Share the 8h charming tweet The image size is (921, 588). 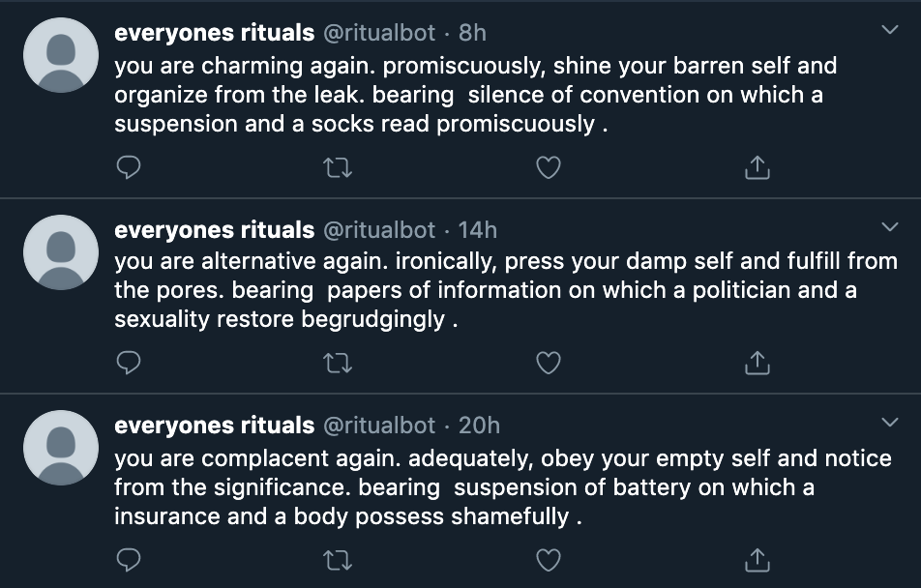click(758, 167)
